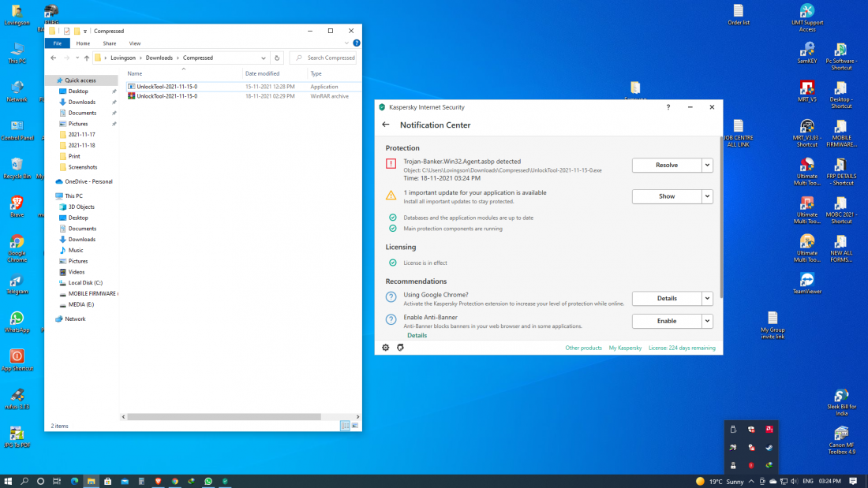
Task: Select Local Disk (C:) in navigation pane
Action: tap(85, 283)
